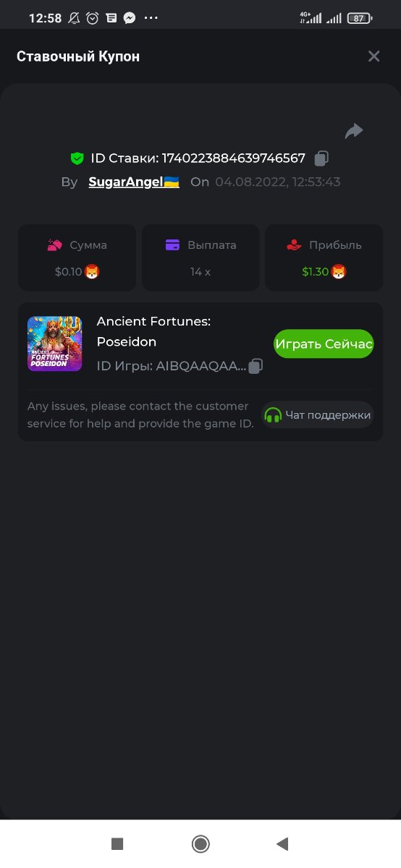The height and width of the screenshot is (868, 401).
Task: Close the Ставочный Купон panel
Action: coord(374,56)
